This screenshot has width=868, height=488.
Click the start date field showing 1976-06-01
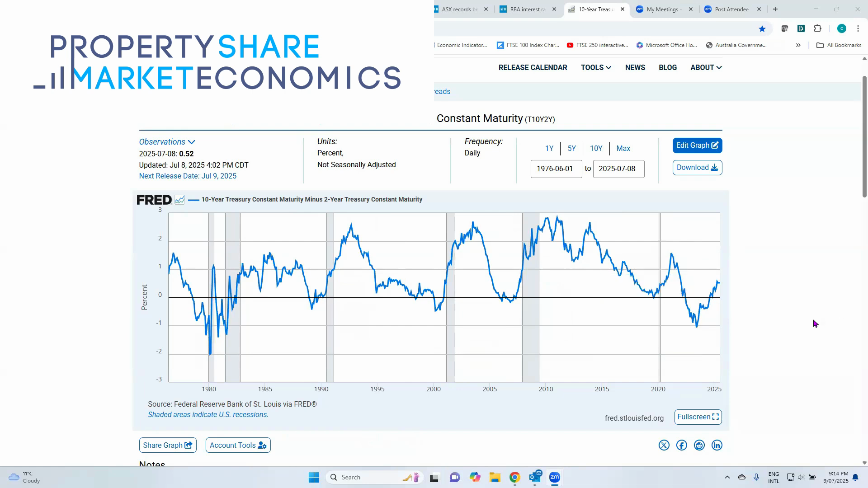pos(556,169)
